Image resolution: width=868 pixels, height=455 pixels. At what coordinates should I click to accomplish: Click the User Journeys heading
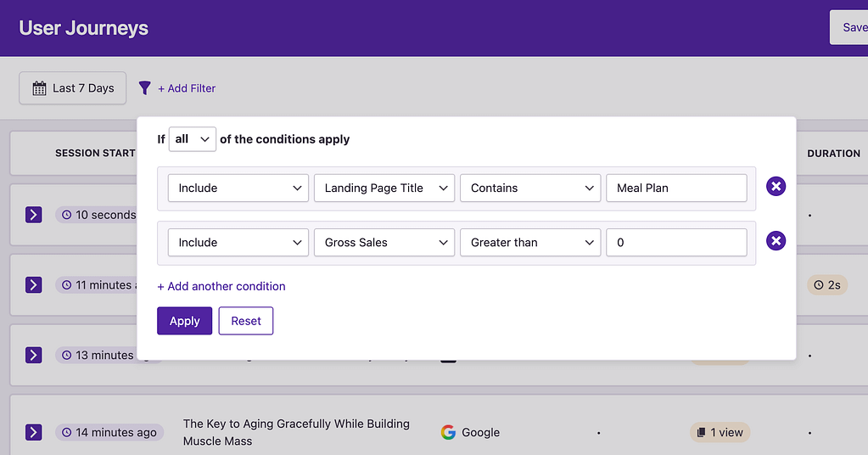click(84, 28)
